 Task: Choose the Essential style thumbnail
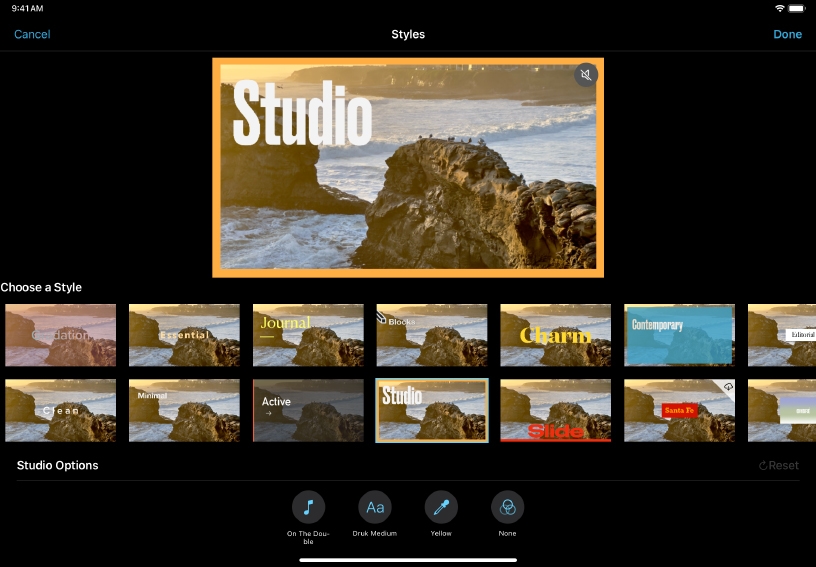click(x=184, y=335)
